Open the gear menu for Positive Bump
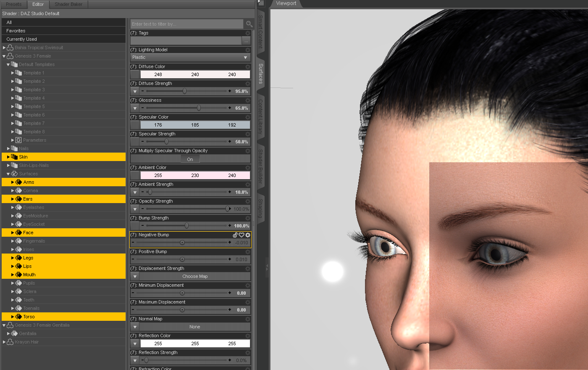588x370 pixels. 248,252
